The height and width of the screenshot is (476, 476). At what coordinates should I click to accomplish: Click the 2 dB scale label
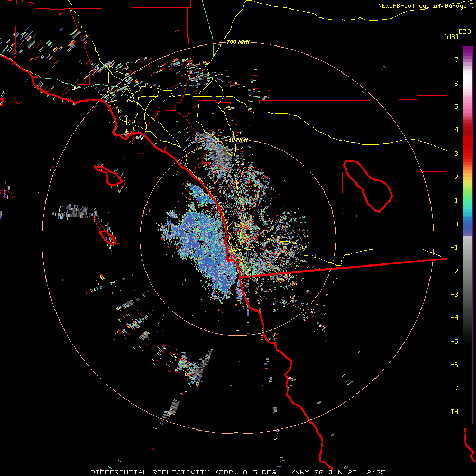coord(456,177)
